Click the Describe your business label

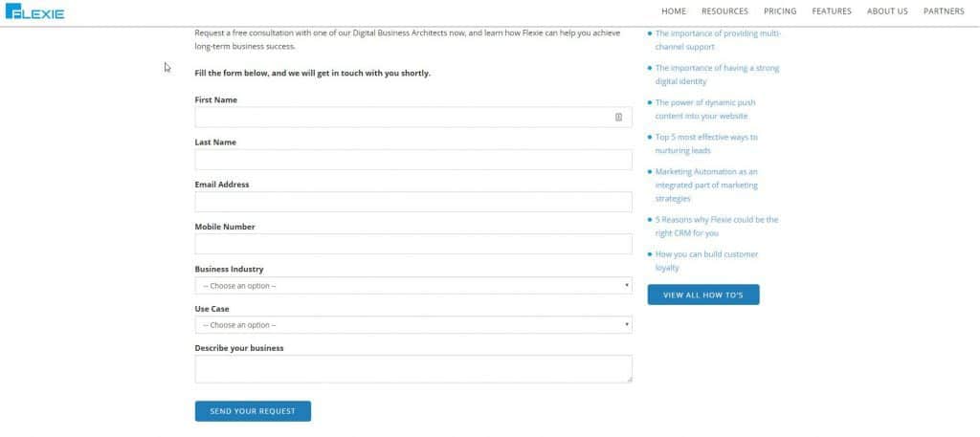pyautogui.click(x=239, y=348)
